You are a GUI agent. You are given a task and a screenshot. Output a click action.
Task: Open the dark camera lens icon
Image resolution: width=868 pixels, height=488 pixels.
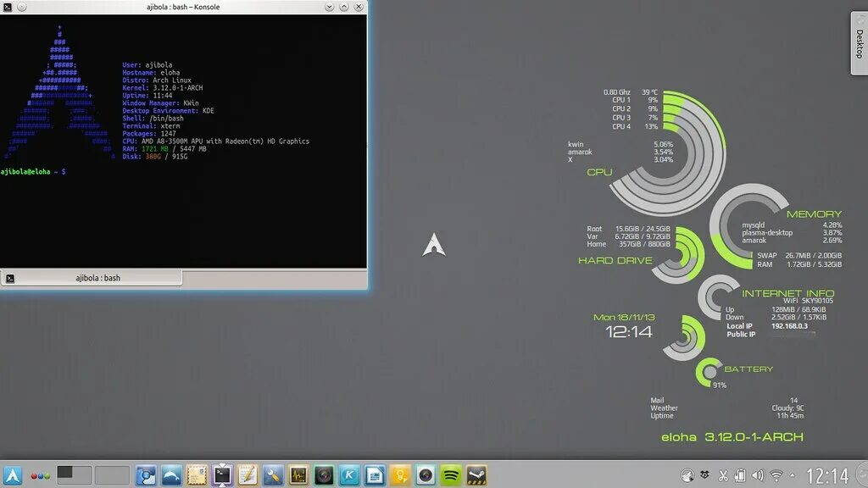click(x=324, y=475)
